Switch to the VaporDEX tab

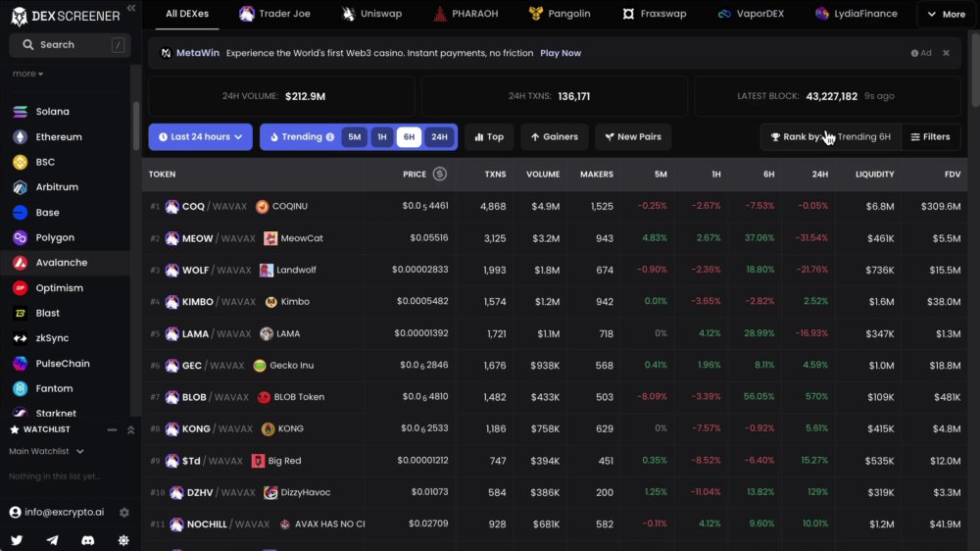pos(751,14)
